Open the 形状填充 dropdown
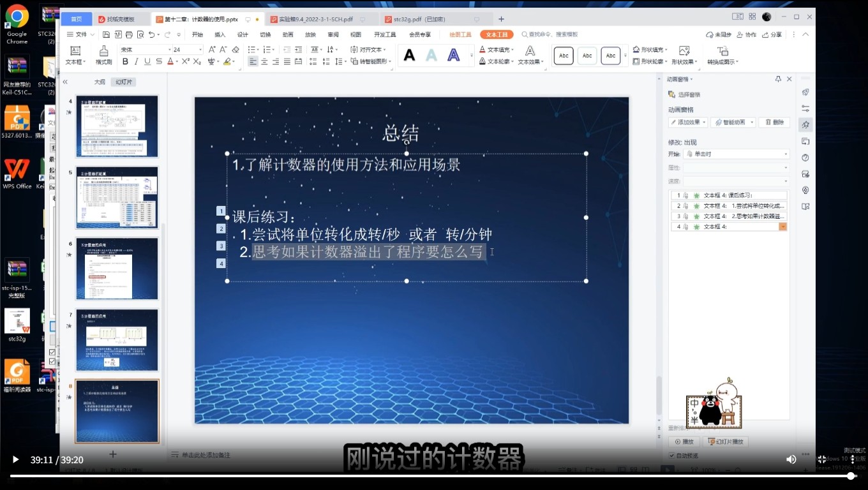 click(x=650, y=49)
